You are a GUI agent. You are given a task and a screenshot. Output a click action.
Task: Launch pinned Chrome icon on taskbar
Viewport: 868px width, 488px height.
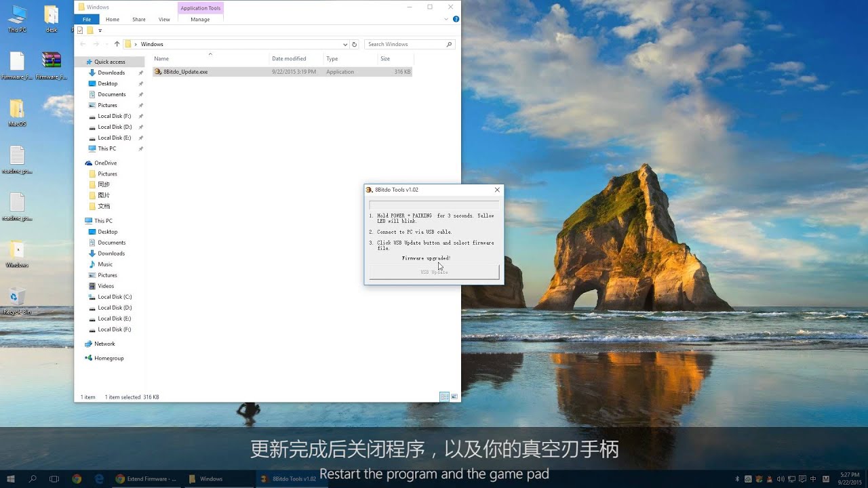coord(77,479)
